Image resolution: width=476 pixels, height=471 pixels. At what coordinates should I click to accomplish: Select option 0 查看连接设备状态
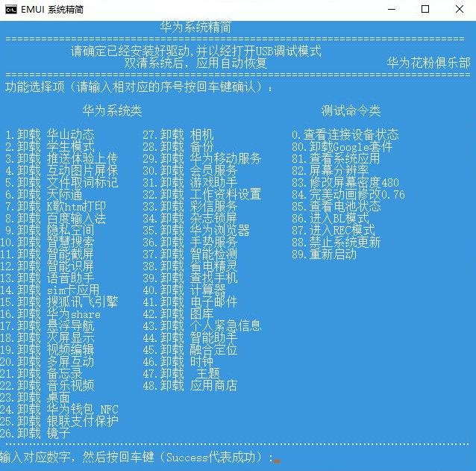tap(345, 135)
